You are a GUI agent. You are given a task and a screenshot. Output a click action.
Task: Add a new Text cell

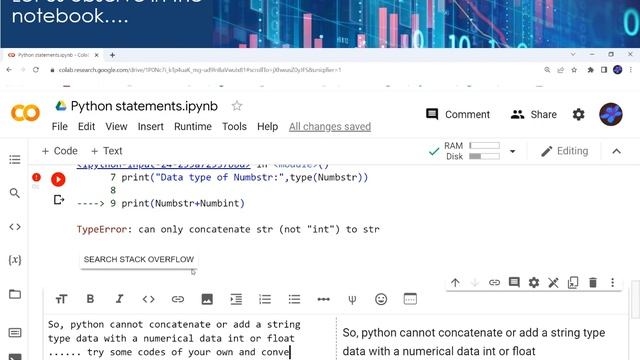pyautogui.click(x=107, y=151)
